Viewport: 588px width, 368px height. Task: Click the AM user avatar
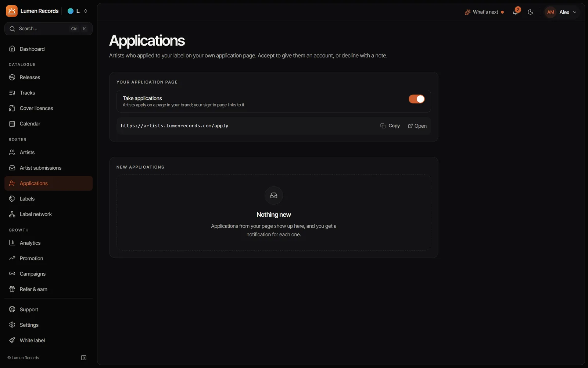[x=551, y=12]
